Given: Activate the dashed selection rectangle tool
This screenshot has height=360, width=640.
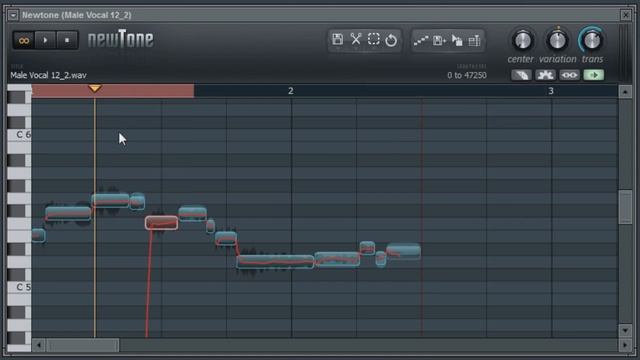Looking at the screenshot, I should [x=373, y=40].
